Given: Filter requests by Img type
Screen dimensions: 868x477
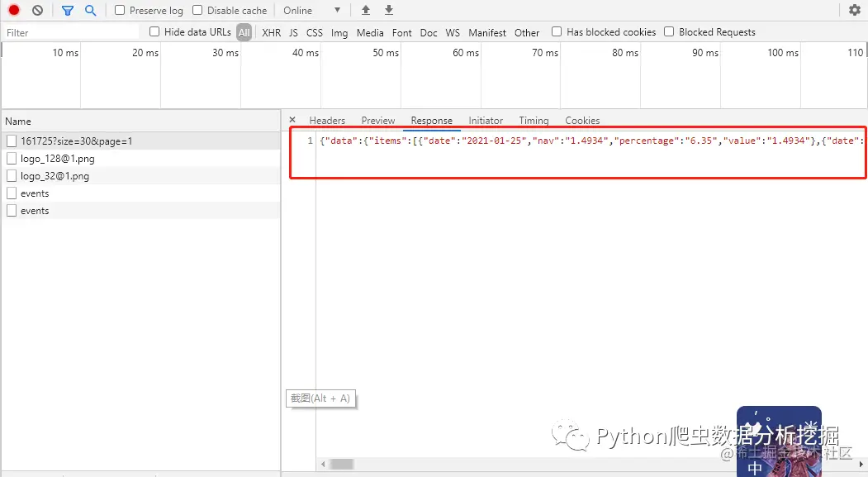Looking at the screenshot, I should pyautogui.click(x=339, y=33).
